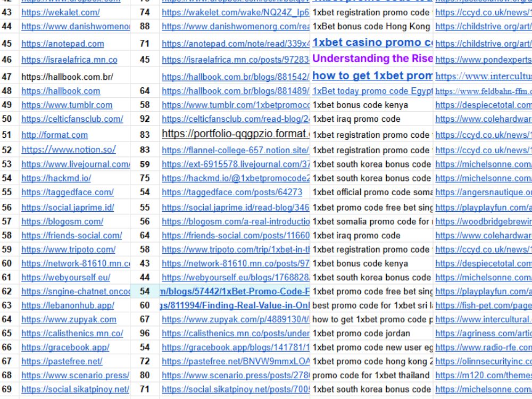Open the wakelet.com/wake/NQ24Z article link

[x=236, y=13]
